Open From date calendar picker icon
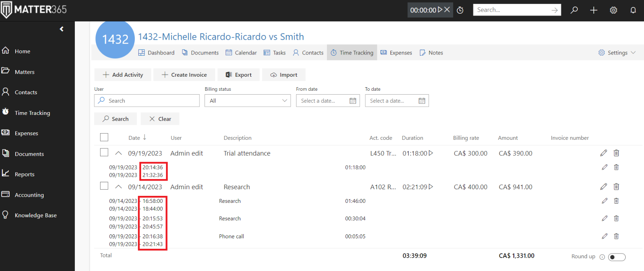The image size is (644, 271). tap(353, 101)
